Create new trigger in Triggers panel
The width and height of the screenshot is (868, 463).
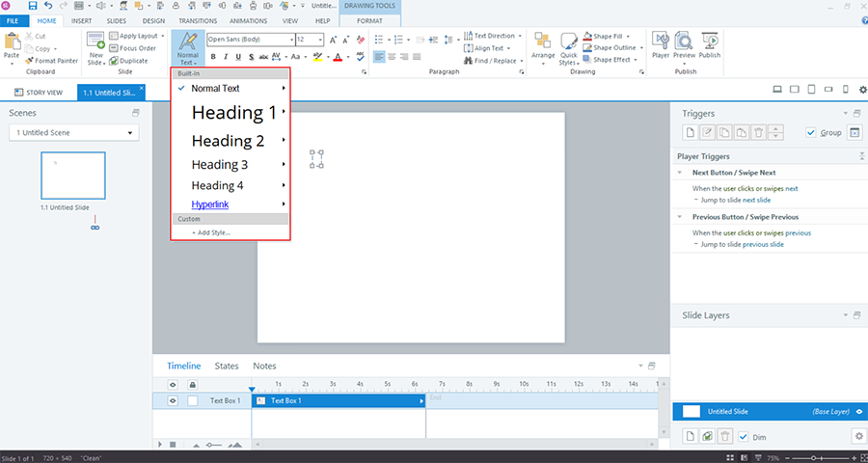click(x=690, y=132)
